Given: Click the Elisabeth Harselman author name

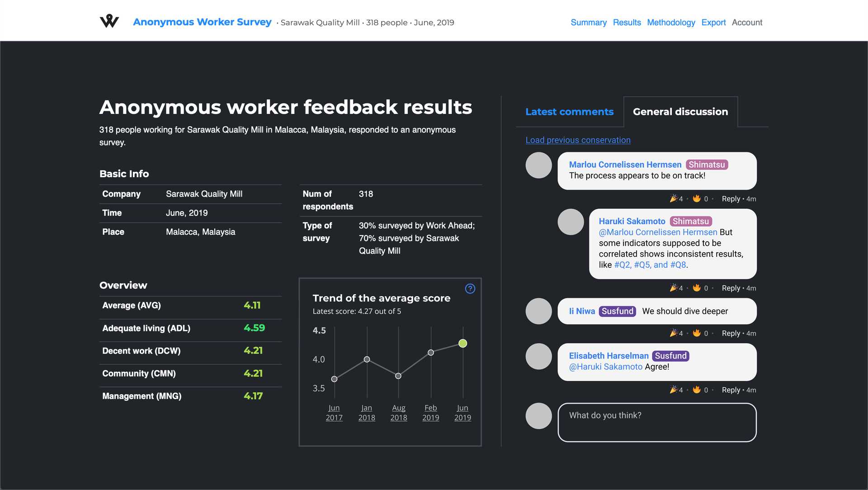Looking at the screenshot, I should (x=609, y=356).
